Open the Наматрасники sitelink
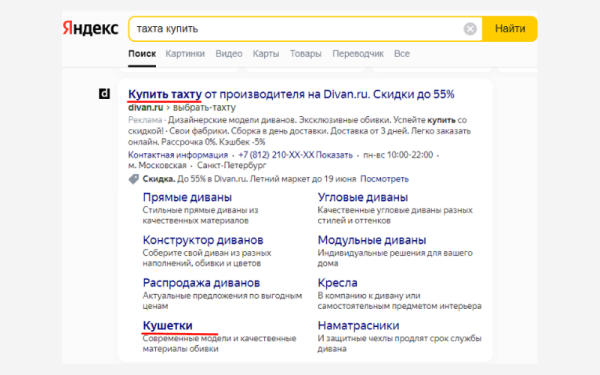 (x=359, y=326)
